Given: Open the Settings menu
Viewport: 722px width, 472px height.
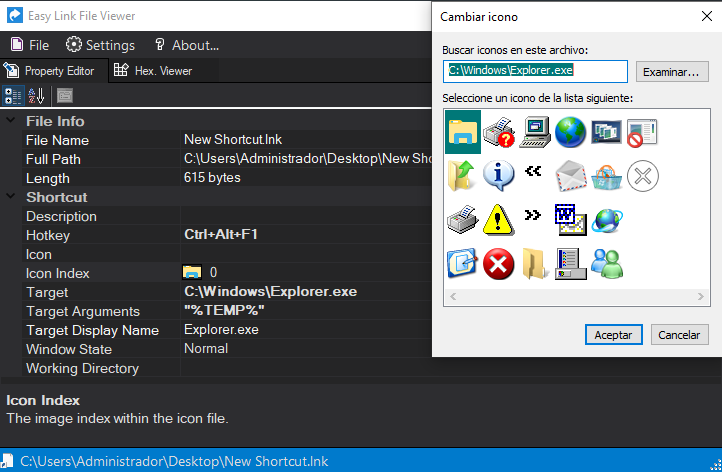Looking at the screenshot, I should [100, 45].
